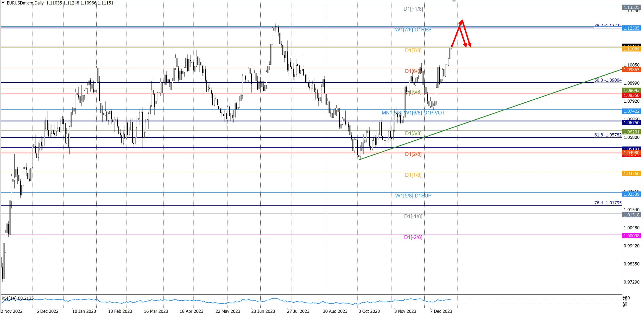The width and height of the screenshot is (644, 313).
Task: Click the 0.99420 price scale value
Action: coord(631,246)
